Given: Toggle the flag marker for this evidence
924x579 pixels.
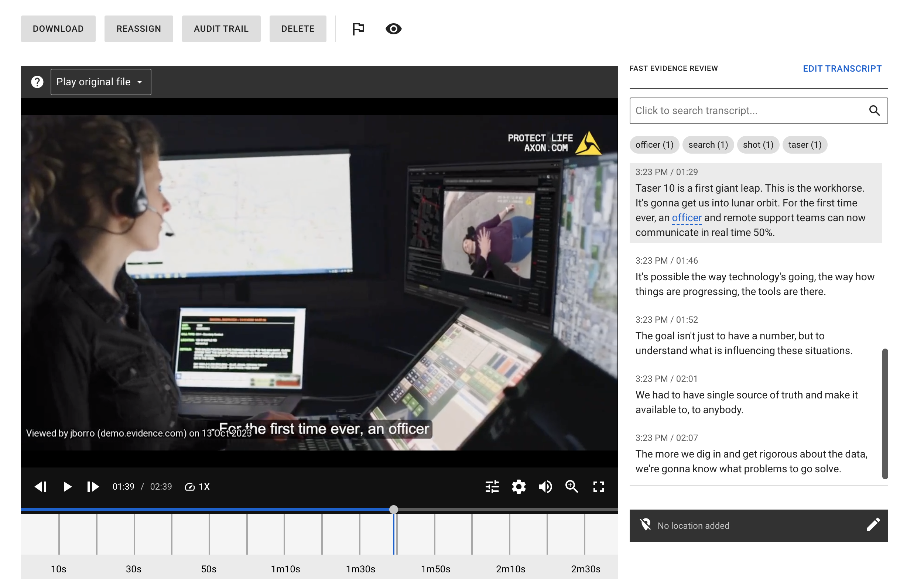Looking at the screenshot, I should pyautogui.click(x=359, y=28).
